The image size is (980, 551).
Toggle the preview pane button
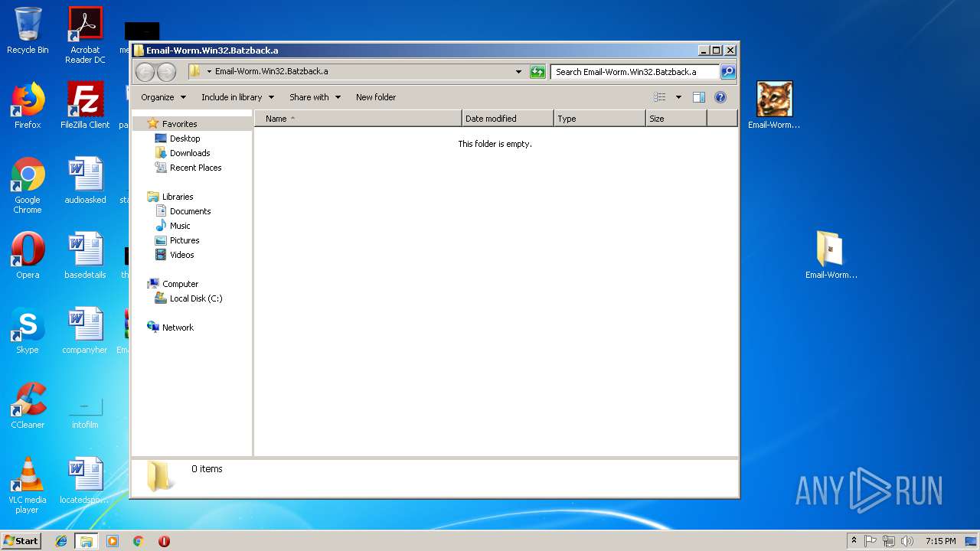click(x=698, y=97)
